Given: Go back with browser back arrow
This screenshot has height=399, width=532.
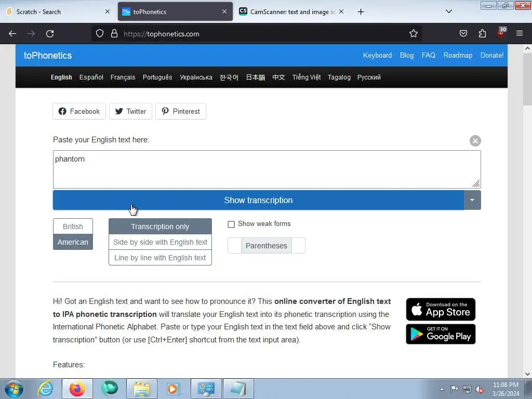Looking at the screenshot, I should click(12, 34).
